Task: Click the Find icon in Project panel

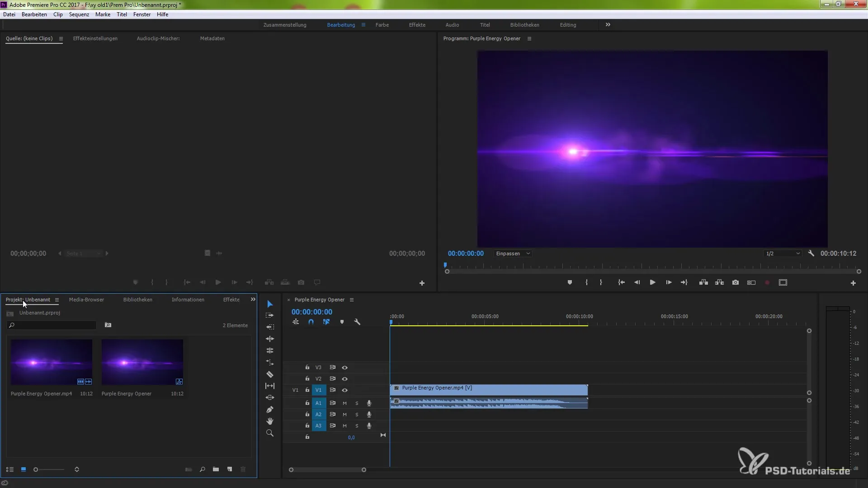Action: tap(203, 469)
